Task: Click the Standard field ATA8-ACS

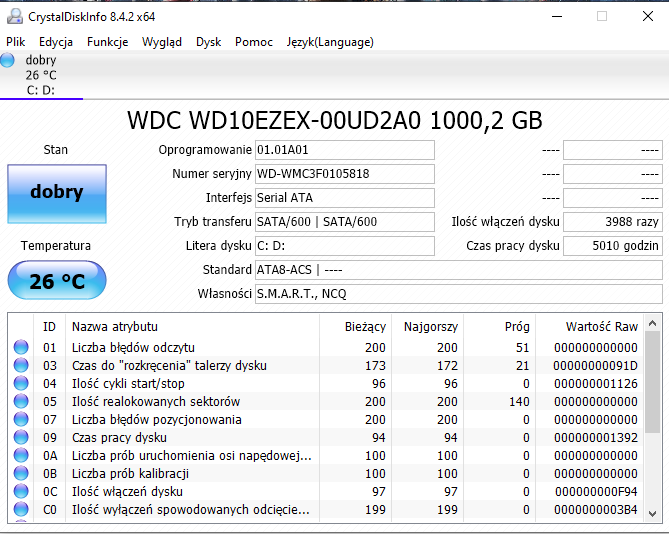Action: (x=459, y=270)
